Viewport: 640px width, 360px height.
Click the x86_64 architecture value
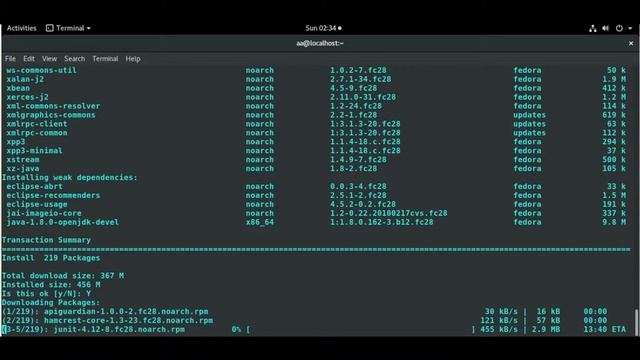coord(260,222)
